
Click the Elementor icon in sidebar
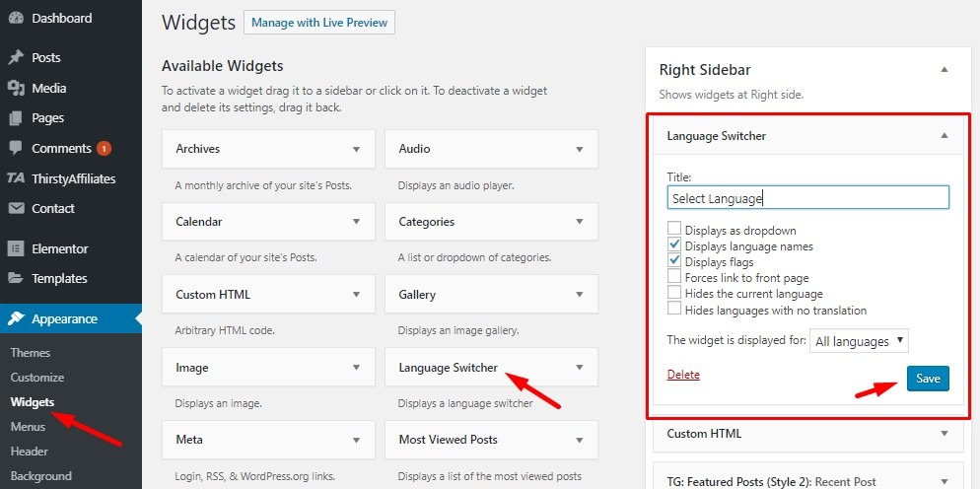click(16, 248)
